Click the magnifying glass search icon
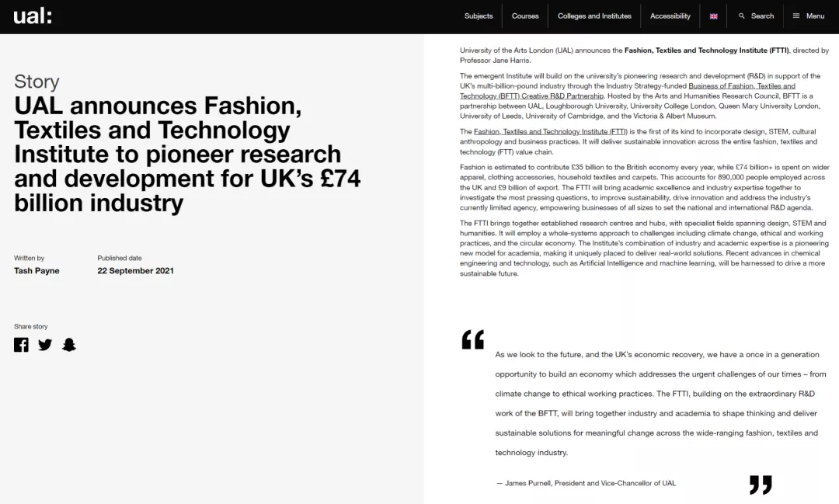The height and width of the screenshot is (504, 839). (x=742, y=16)
